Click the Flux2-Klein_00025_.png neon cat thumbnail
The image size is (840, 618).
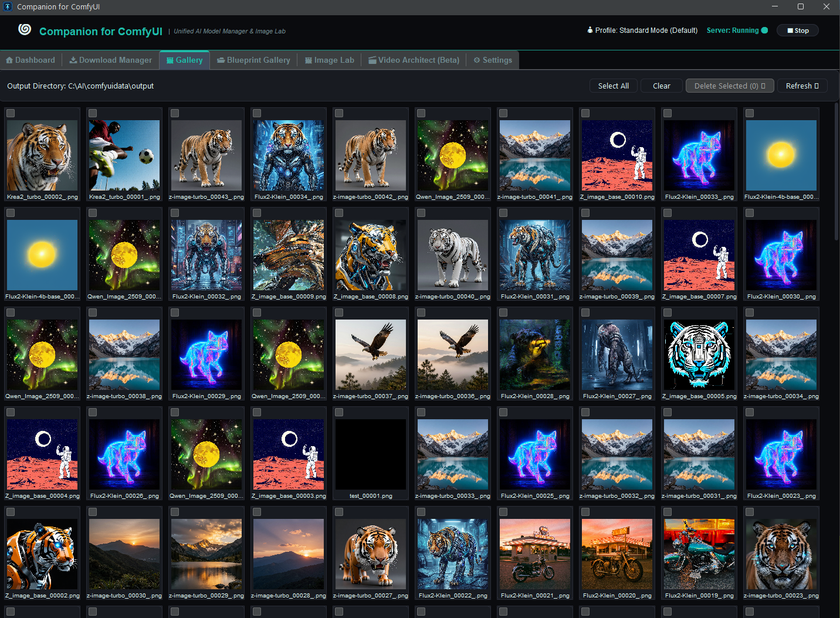click(535, 454)
